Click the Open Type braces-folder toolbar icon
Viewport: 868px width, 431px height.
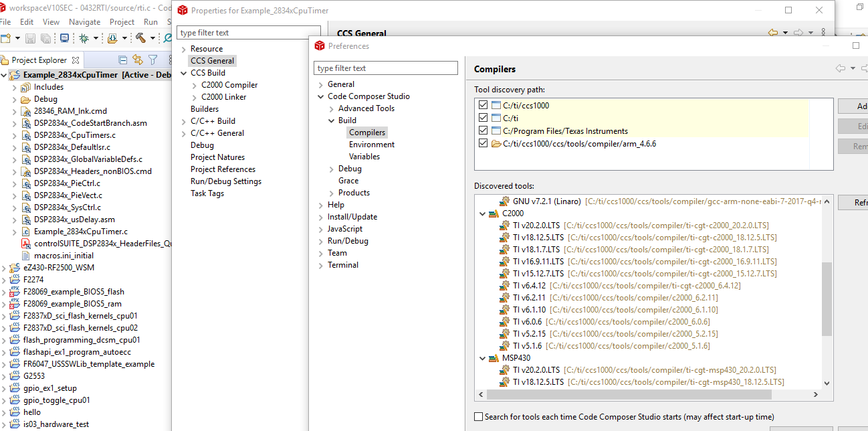point(112,38)
